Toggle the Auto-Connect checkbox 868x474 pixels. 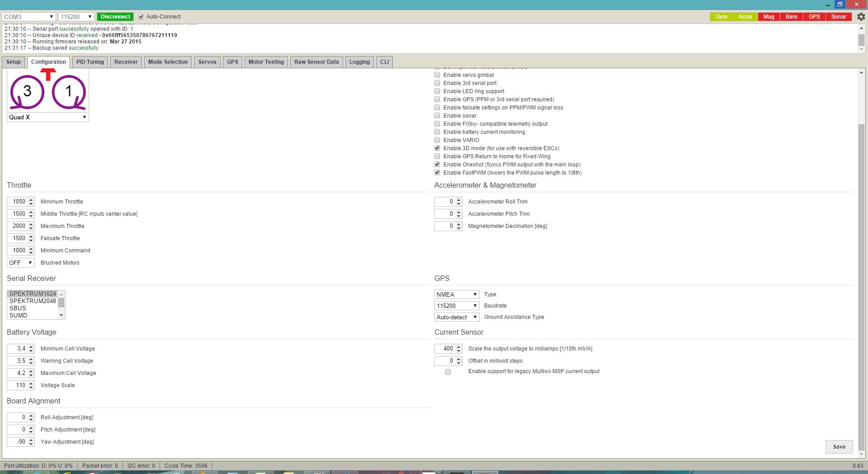click(141, 17)
